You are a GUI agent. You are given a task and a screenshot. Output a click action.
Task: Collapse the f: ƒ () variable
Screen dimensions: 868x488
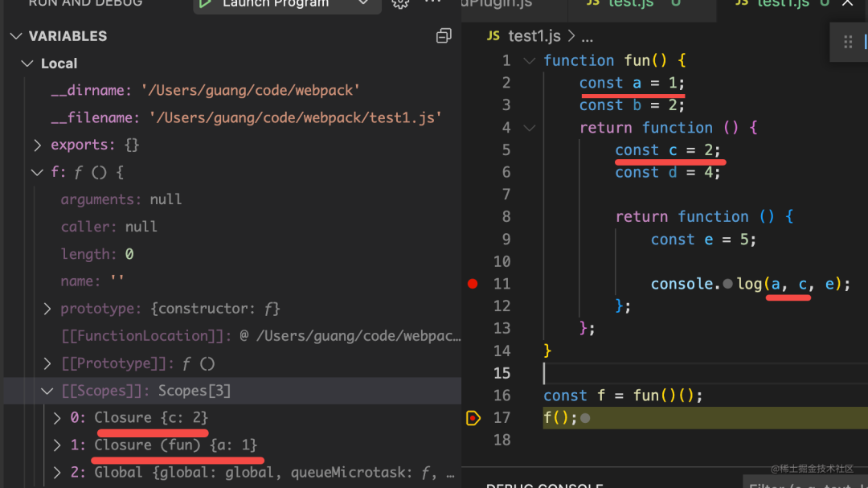click(x=37, y=172)
